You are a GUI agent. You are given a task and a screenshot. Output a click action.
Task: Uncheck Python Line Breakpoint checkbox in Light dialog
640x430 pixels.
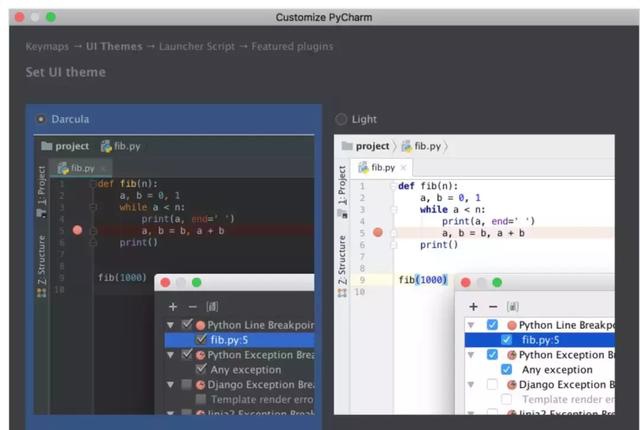tap(492, 325)
